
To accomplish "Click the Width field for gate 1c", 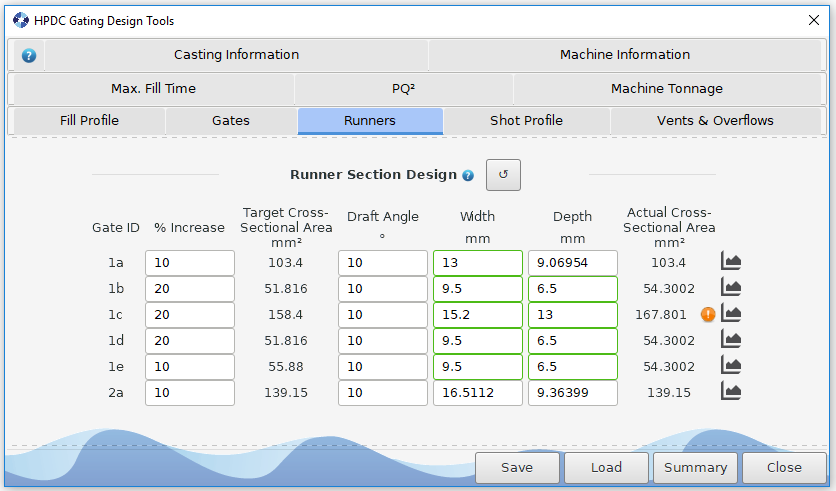I will tap(477, 314).
